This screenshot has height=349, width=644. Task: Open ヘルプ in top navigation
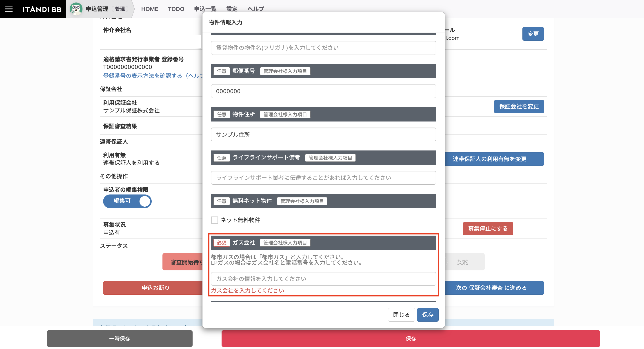[x=256, y=9]
